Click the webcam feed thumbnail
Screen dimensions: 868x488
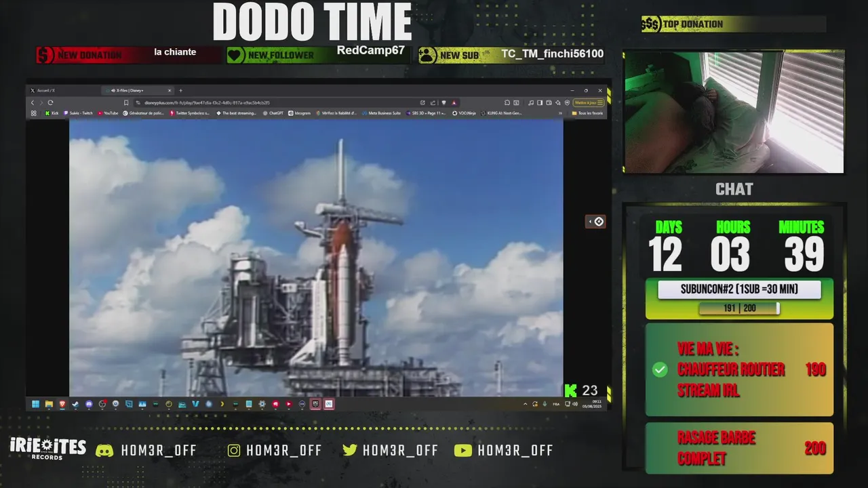(x=734, y=112)
